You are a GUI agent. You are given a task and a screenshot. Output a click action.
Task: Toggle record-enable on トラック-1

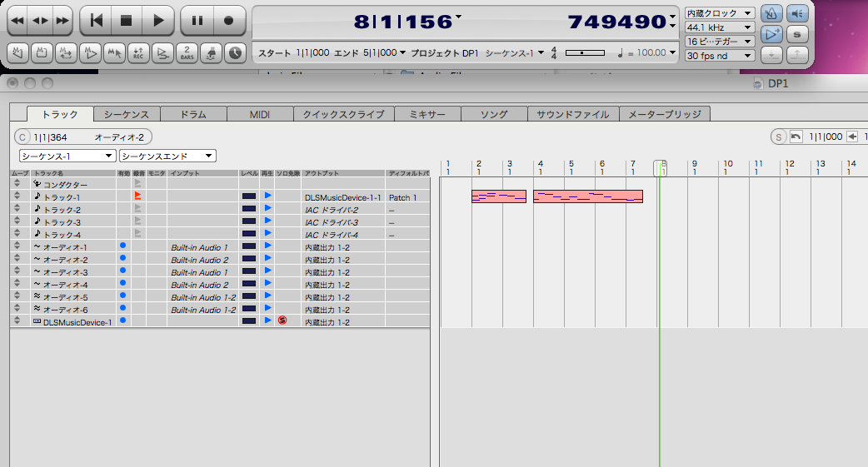click(137, 196)
